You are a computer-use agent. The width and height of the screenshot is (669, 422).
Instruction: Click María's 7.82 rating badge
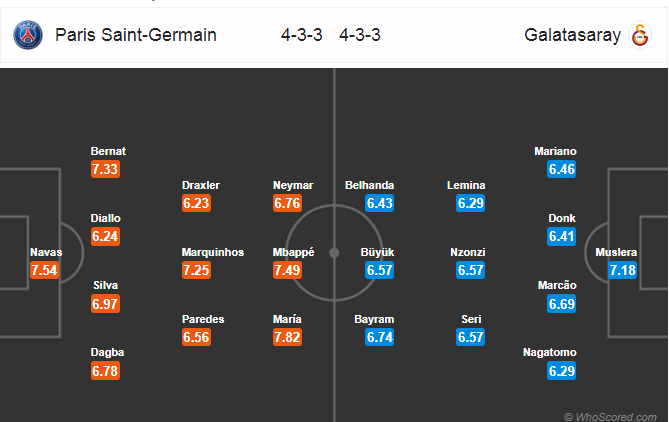coord(287,337)
